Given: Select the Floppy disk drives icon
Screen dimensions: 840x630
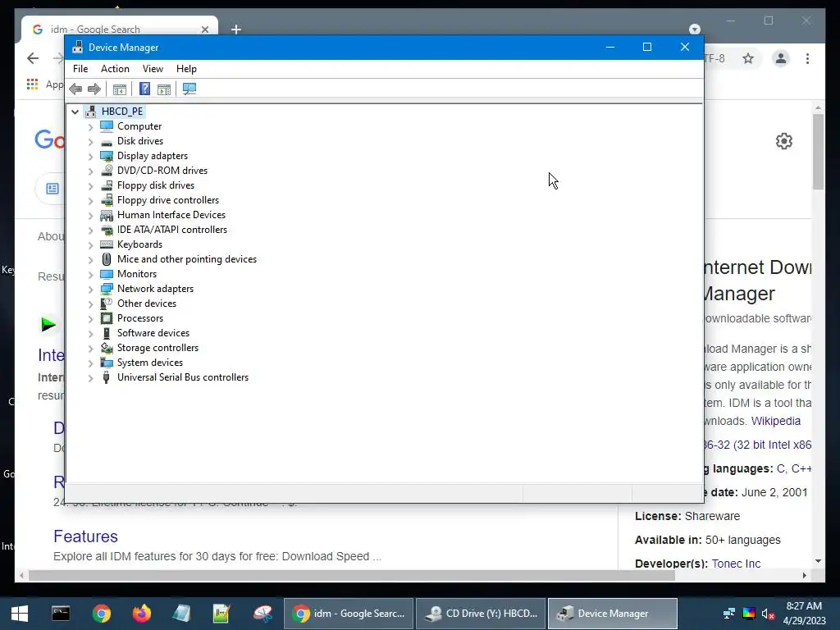Looking at the screenshot, I should pos(107,185).
